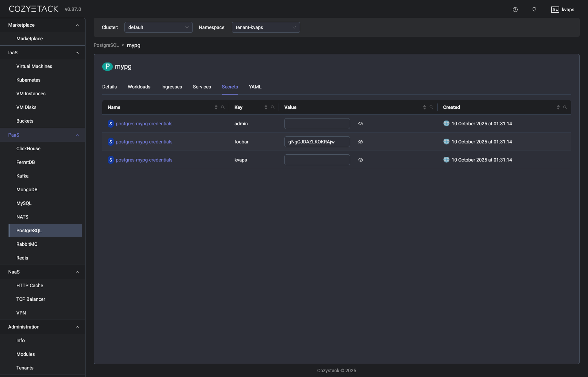Open the foobar row's postgres-mypg-credentials link
588x377 pixels.
[144, 142]
